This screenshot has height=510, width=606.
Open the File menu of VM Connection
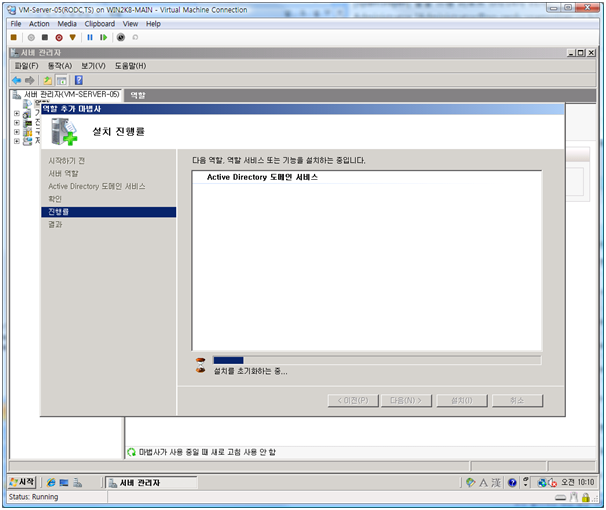click(16, 24)
